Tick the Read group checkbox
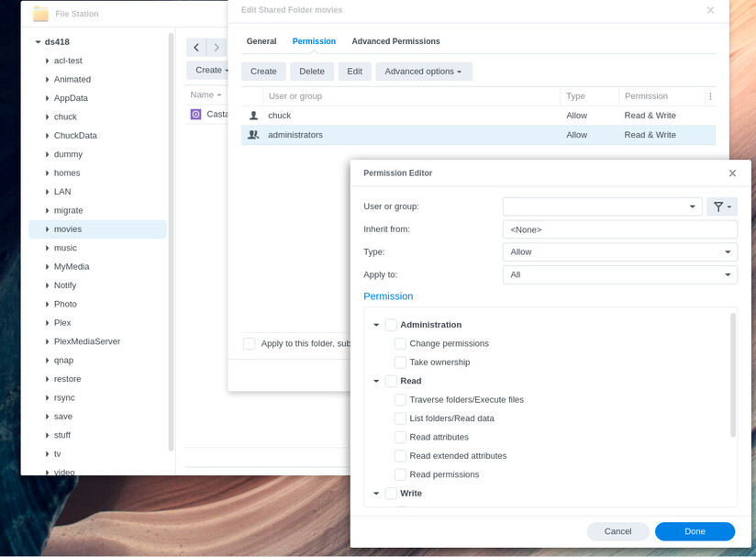The height and width of the screenshot is (557, 756). click(391, 381)
